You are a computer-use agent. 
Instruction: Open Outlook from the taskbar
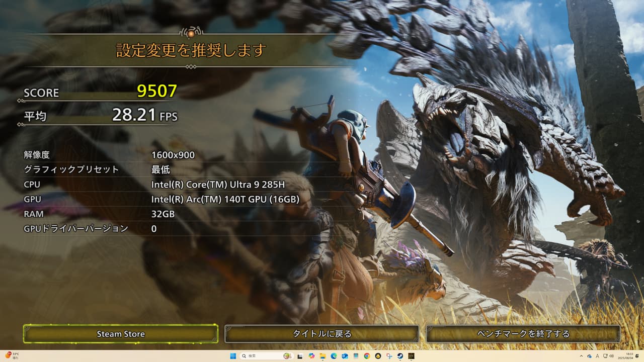tap(345, 356)
